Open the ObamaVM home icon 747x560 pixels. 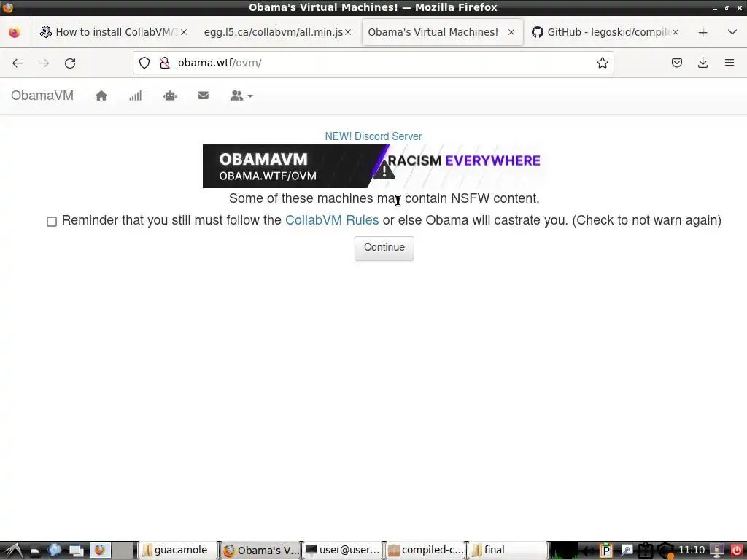tap(101, 96)
